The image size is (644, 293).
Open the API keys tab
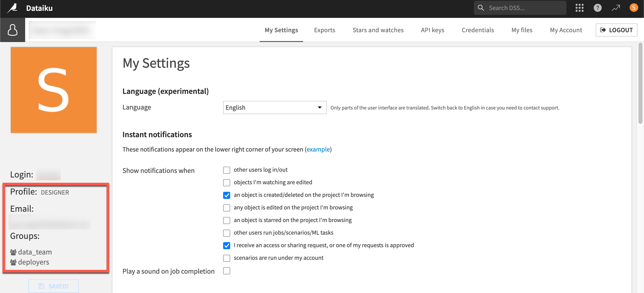click(432, 30)
